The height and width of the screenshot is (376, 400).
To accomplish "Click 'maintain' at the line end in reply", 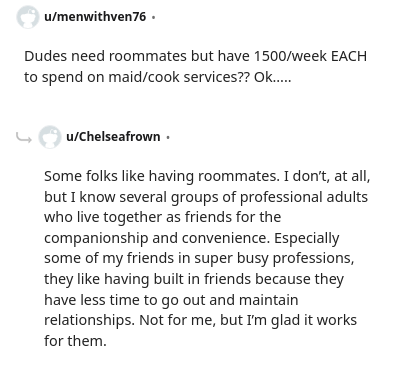I will 269,300.
